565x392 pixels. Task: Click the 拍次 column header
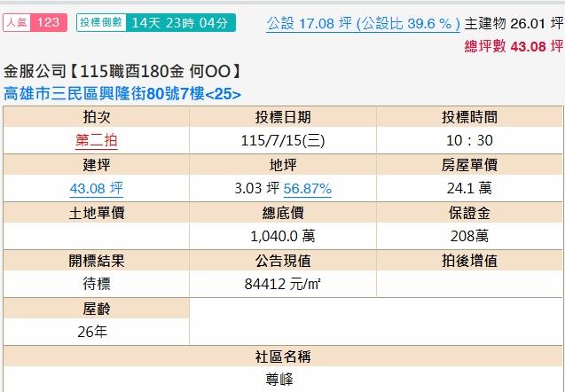pyautogui.click(x=96, y=117)
